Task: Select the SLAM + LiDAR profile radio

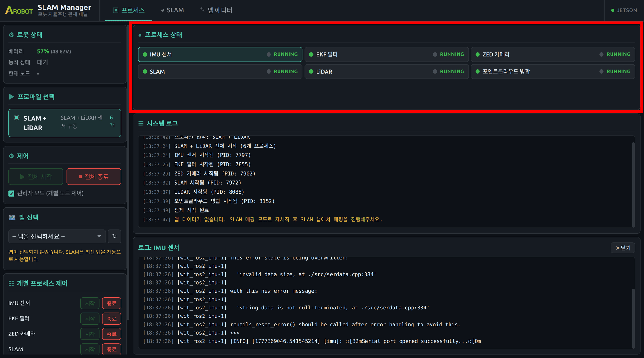Action: pos(16,118)
